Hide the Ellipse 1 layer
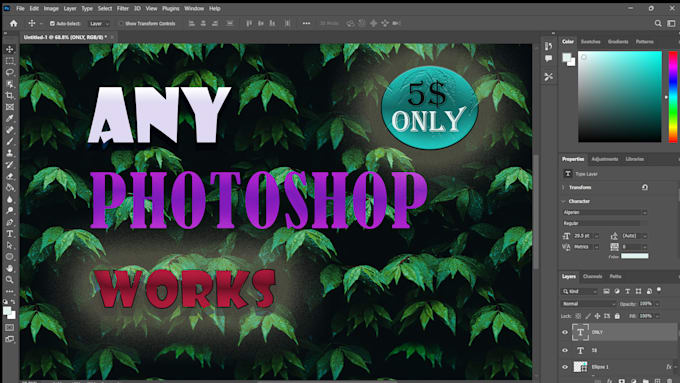680x383 pixels. (565, 367)
